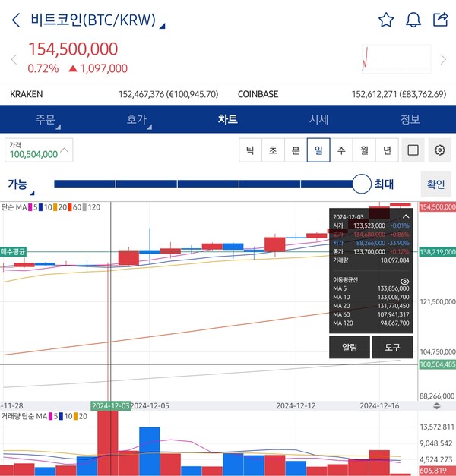Screen dimensions: 456x476
Task: Collapse the 2024-12-03 info panel chevron
Action: click(x=406, y=216)
